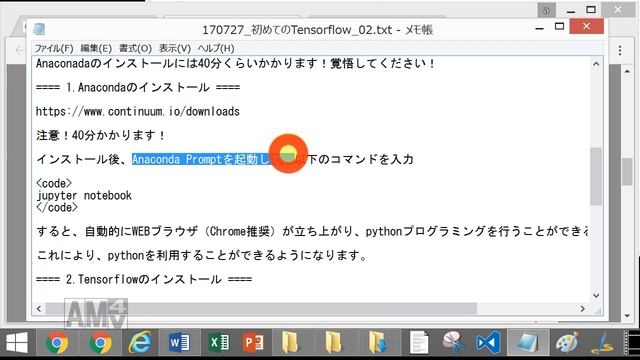The image size is (640, 360).
Task: Click the Notepad title '170727_初めてのTensorflow_02.txt'
Action: (297, 30)
